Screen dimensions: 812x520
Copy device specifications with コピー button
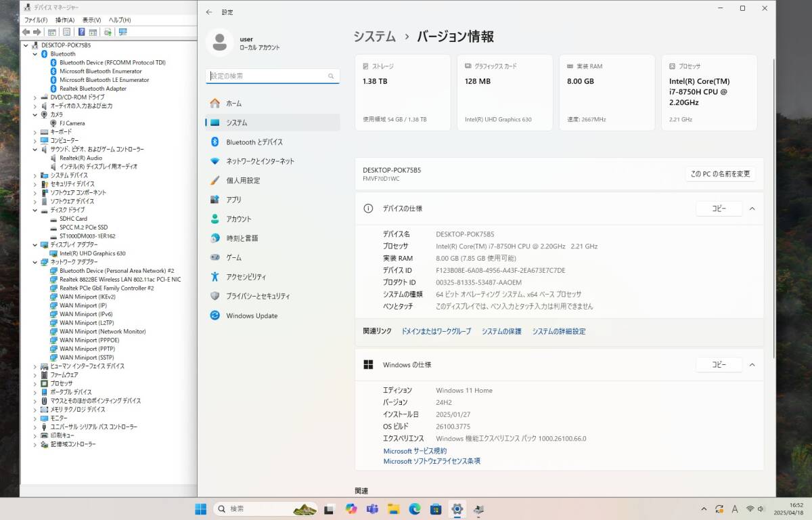719,209
